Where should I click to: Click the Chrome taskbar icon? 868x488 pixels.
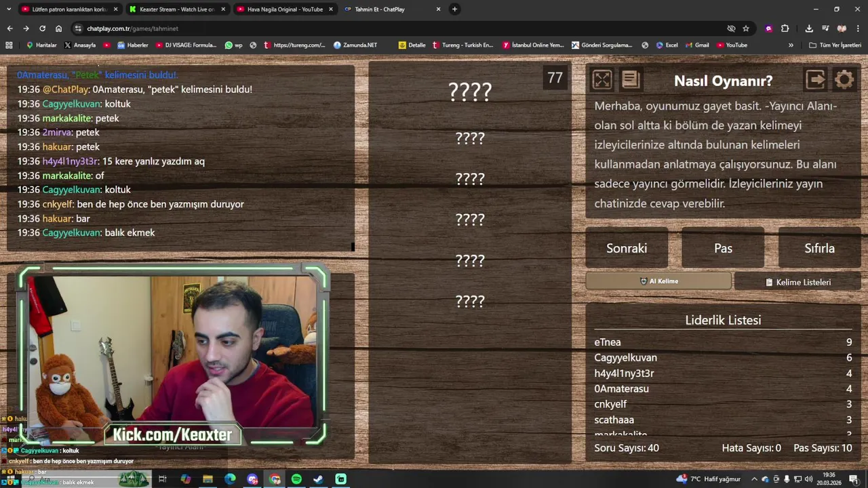275,479
